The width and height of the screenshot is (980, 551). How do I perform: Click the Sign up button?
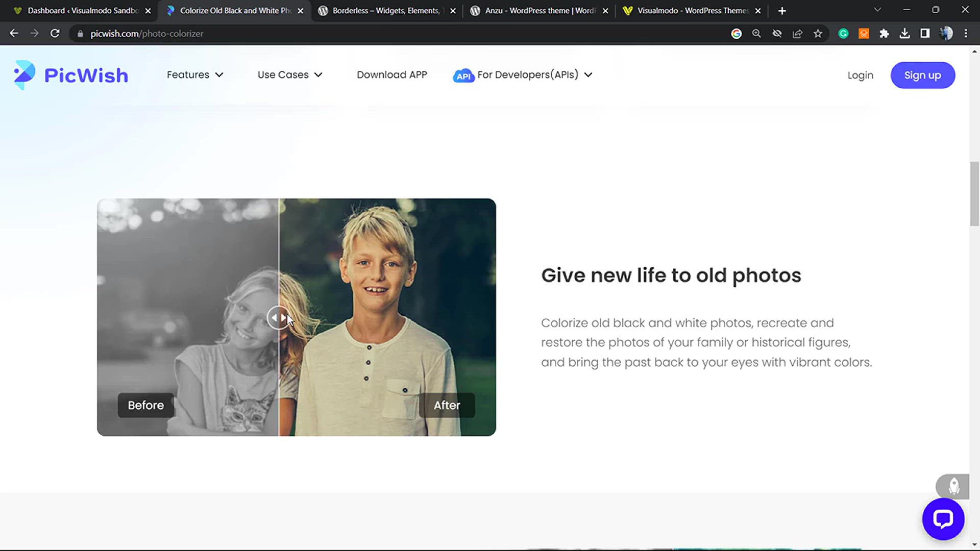click(922, 75)
